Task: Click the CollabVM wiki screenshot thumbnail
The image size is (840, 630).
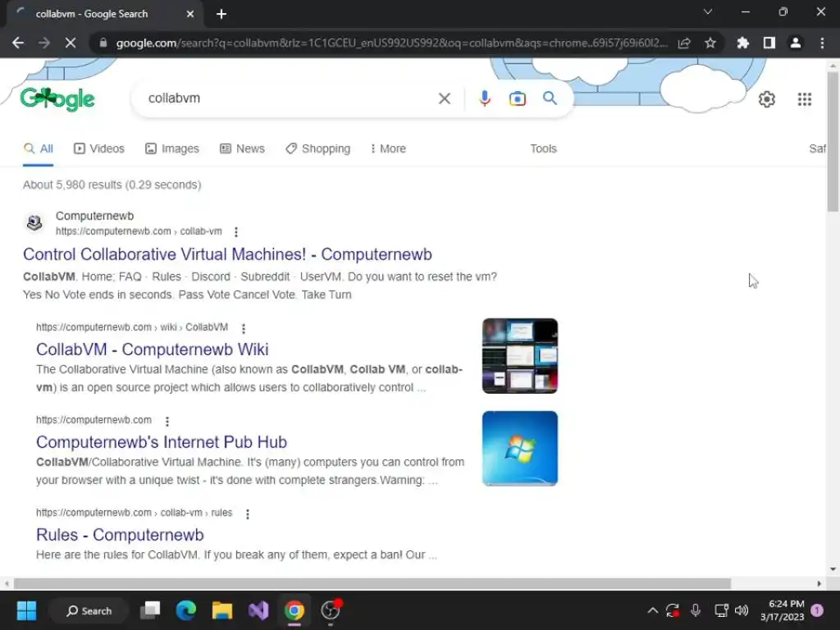Action: point(519,356)
